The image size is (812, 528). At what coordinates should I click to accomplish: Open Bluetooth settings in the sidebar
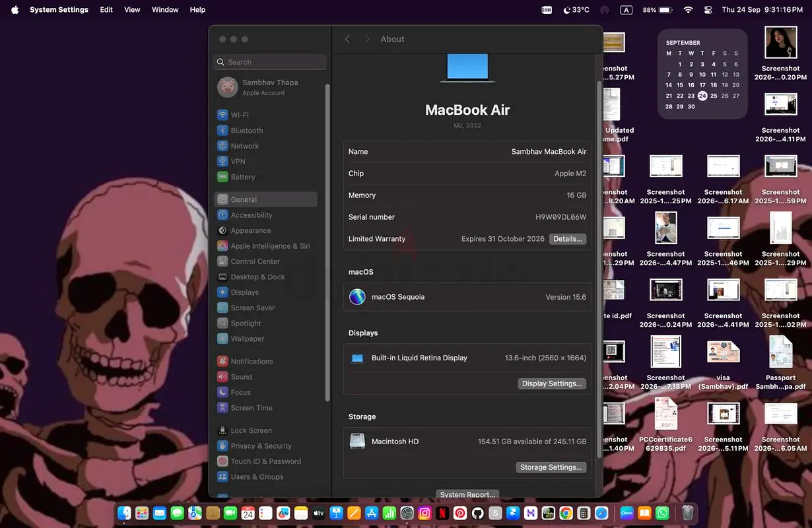265,131
